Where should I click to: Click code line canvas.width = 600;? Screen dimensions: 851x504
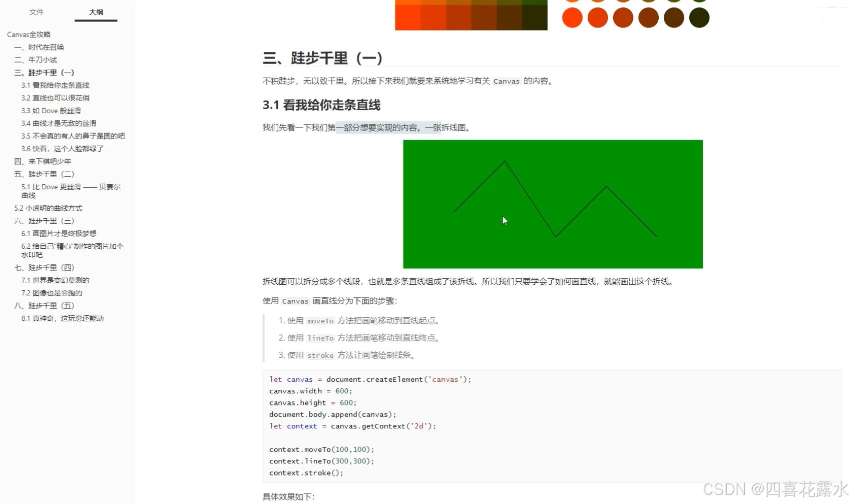[x=310, y=391]
